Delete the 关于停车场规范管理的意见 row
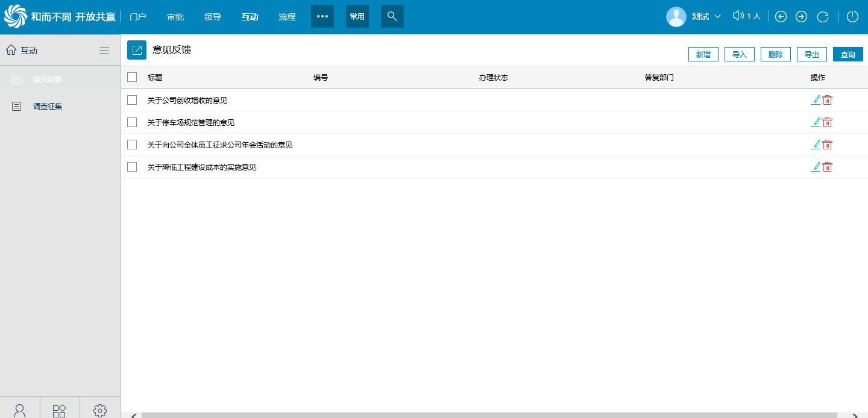Screen dimensions: 868x418 [x=828, y=122]
